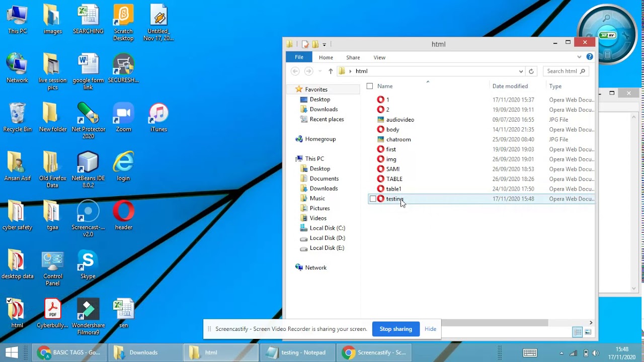Select the audiovideo JPG file
This screenshot has height=362, width=644.
[400, 120]
